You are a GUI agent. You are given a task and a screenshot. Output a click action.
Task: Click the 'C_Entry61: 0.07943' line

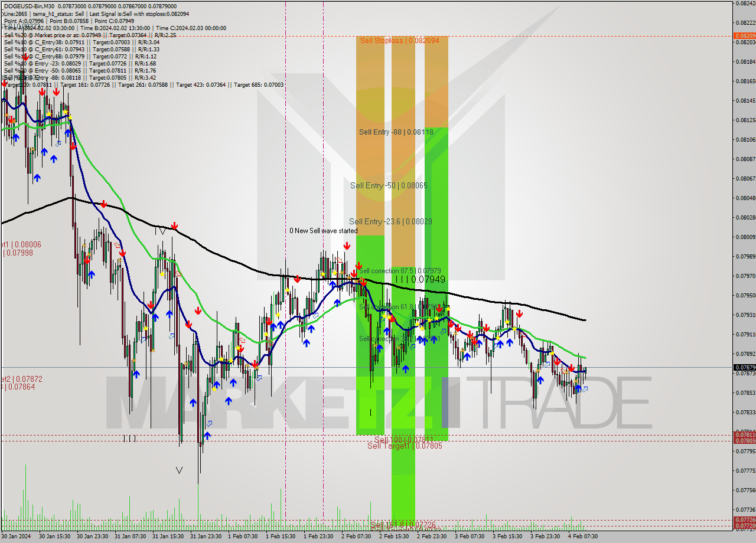(x=82, y=50)
